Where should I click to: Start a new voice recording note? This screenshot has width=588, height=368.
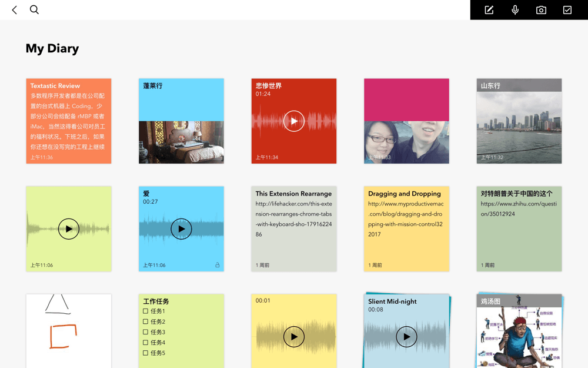click(x=515, y=10)
